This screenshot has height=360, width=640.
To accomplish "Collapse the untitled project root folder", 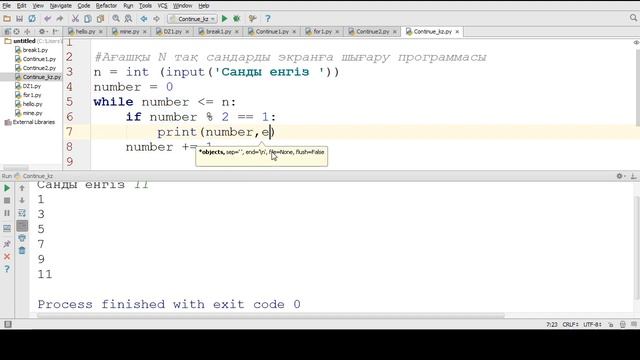I will (32, 41).
